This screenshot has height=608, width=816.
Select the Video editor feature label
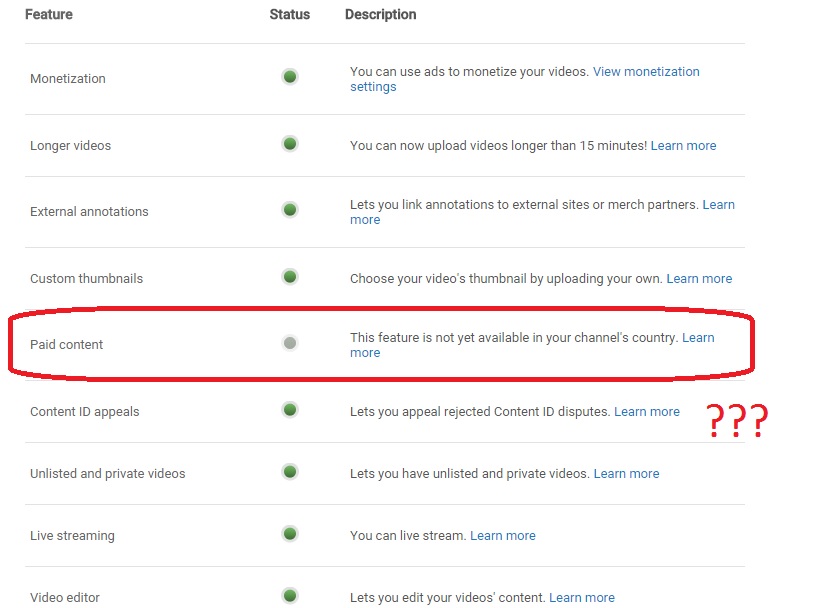65,598
